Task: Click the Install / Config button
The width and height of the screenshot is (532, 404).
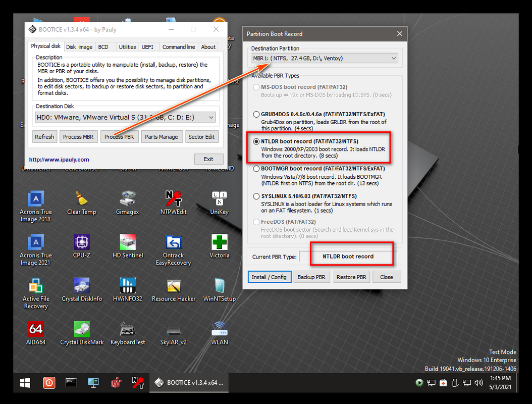Action: pos(269,277)
